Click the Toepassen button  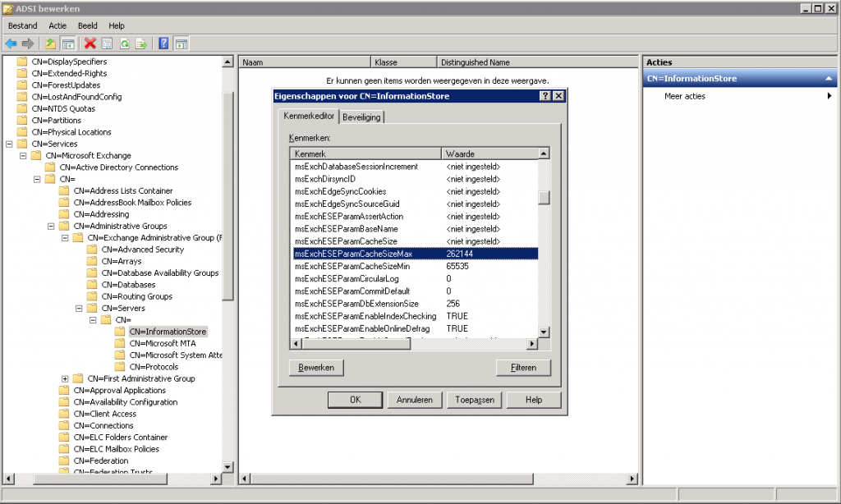(475, 400)
